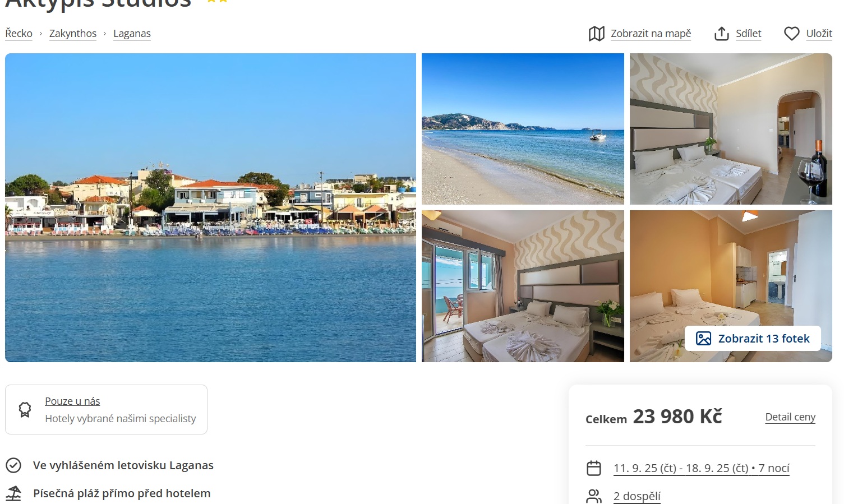Click the map icon beside Zobrazit na mapě
The width and height of the screenshot is (844, 504).
point(596,34)
